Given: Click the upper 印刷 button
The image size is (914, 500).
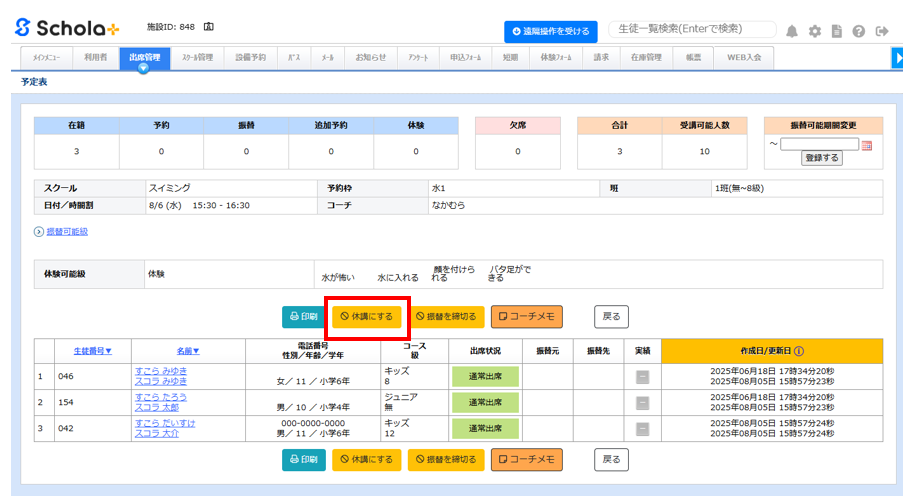Looking at the screenshot, I should click(x=304, y=316).
